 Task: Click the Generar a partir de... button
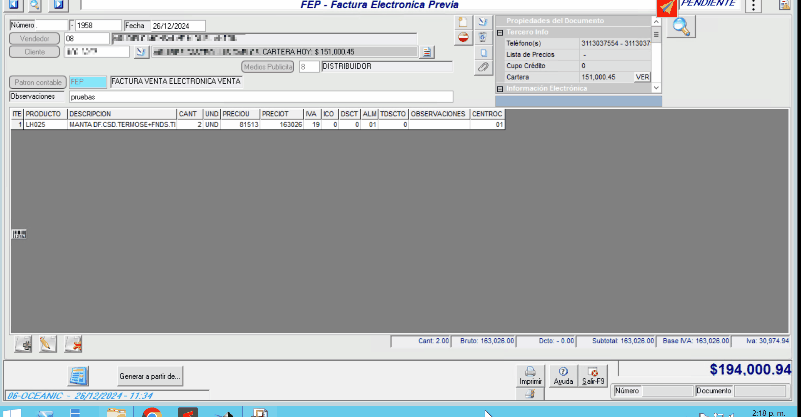[150, 376]
